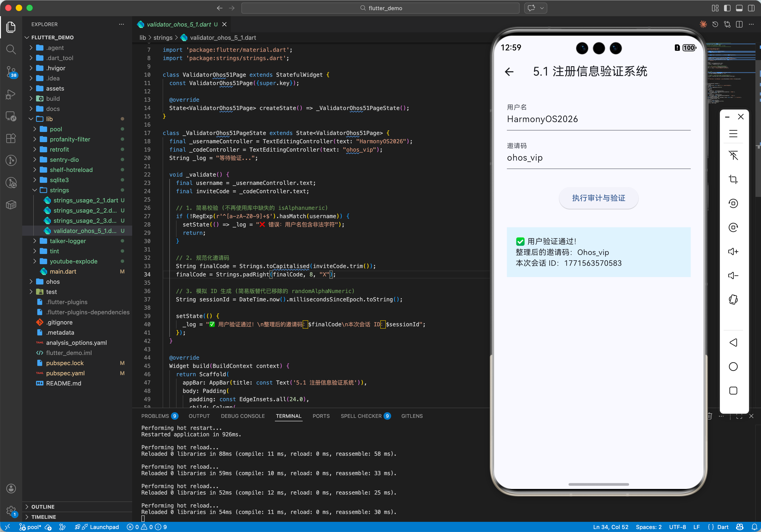Click the emulator crop screenshot icon
Image resolution: width=761 pixels, height=532 pixels.
[733, 179]
